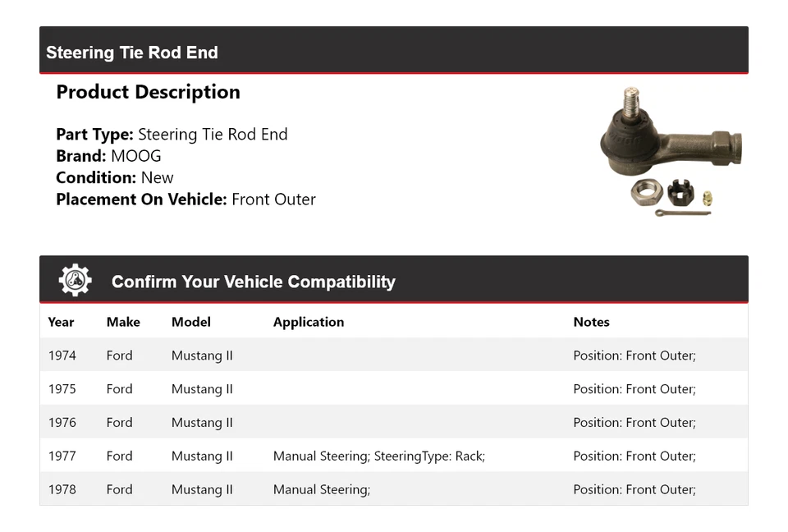
Task: Click the Part Type label
Action: click(x=94, y=135)
